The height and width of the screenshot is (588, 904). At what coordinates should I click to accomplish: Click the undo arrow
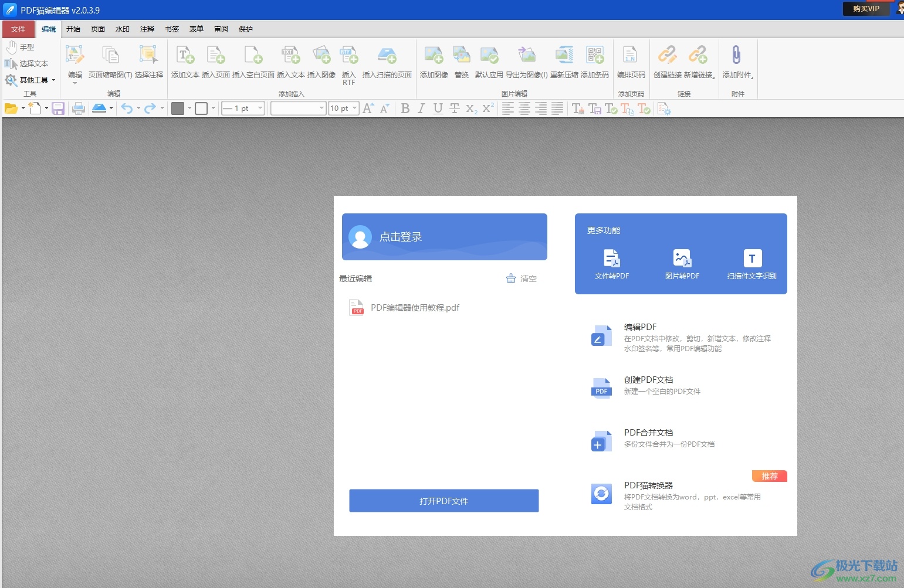coord(127,108)
